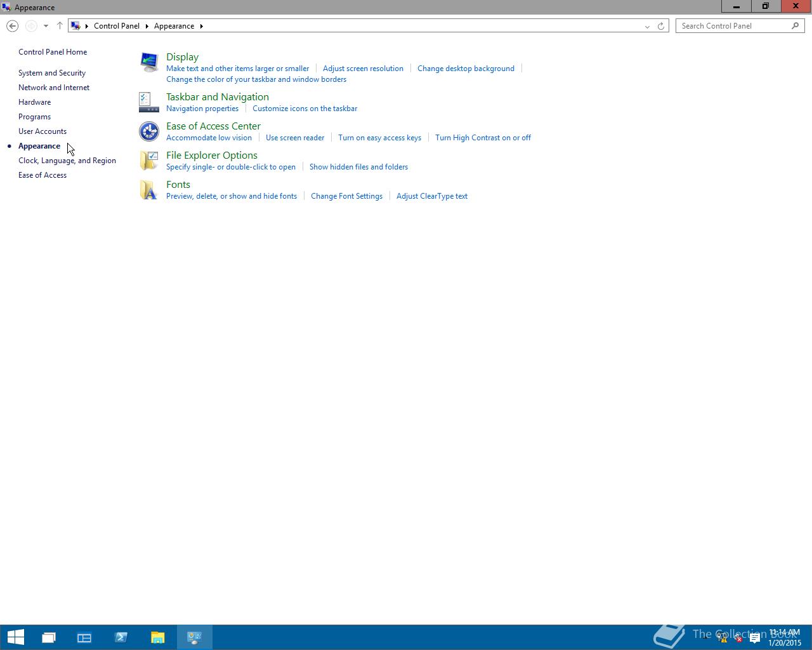Open Ease of Access sidebar link
Screen dimensions: 812x650
click(43, 175)
